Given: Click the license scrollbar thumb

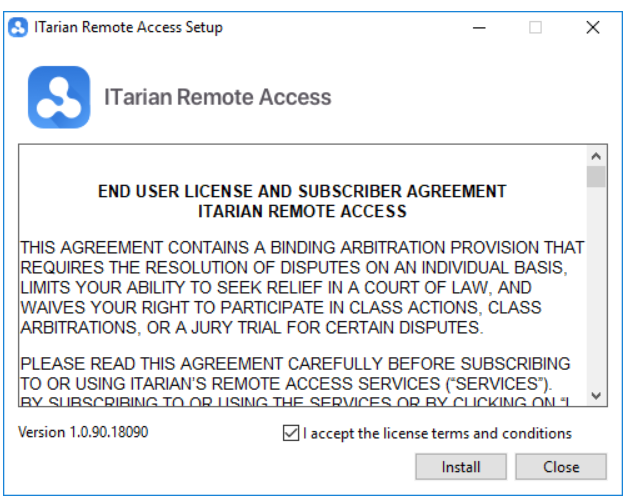Looking at the screenshot, I should [596, 178].
